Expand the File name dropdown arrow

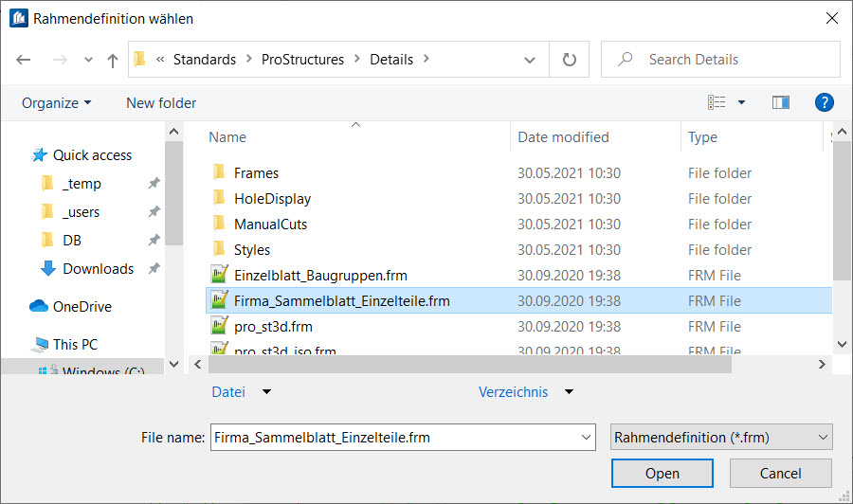point(586,437)
